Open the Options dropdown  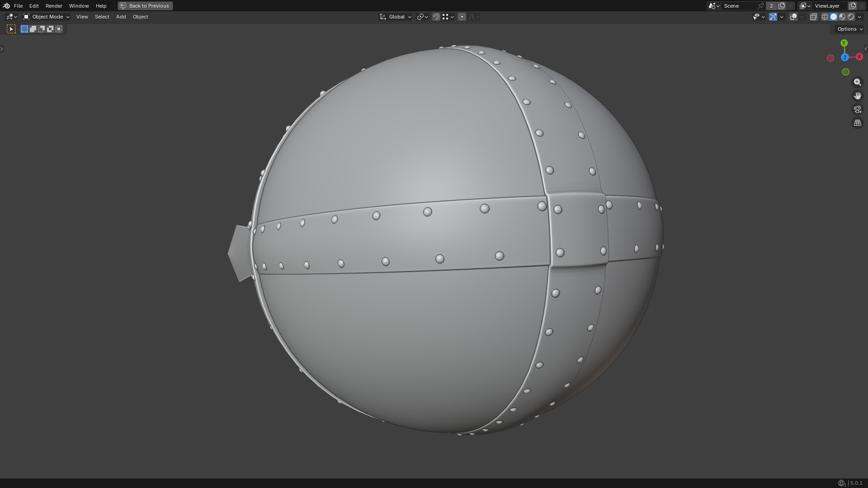(849, 29)
